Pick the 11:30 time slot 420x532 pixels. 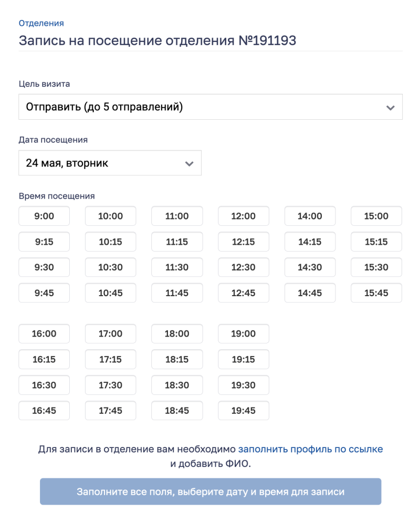coord(177,267)
